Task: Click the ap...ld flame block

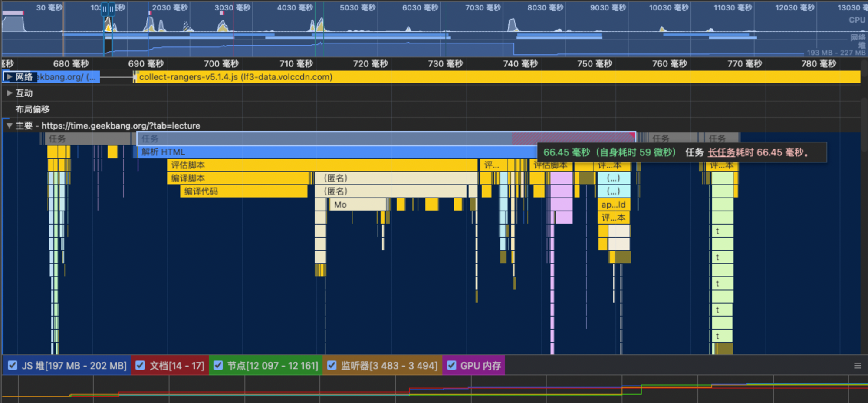Action: click(613, 205)
